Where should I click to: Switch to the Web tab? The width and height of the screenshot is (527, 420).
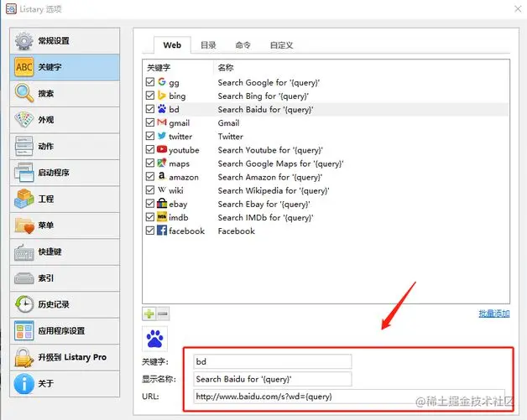click(172, 45)
